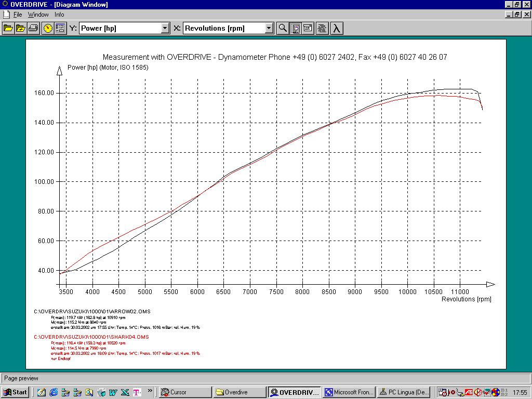This screenshot has width=532, height=399.
Task: Click the document icon left of File menu
Action: click(x=6, y=15)
